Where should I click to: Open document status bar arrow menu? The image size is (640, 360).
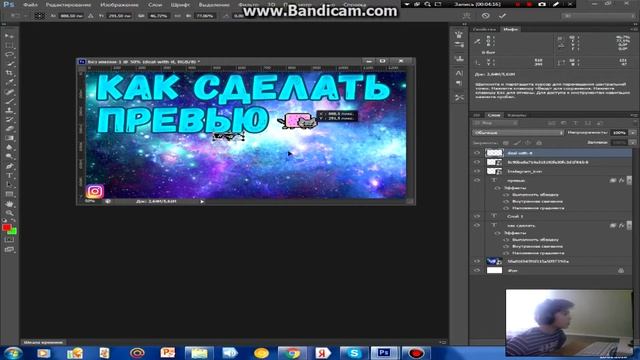(x=202, y=202)
